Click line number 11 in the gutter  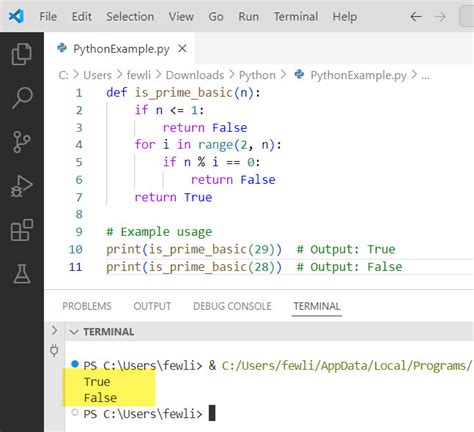(75, 267)
